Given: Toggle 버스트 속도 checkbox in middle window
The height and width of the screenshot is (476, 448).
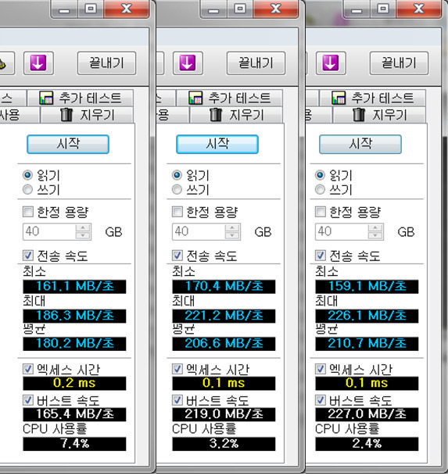Looking at the screenshot, I should coord(177,400).
